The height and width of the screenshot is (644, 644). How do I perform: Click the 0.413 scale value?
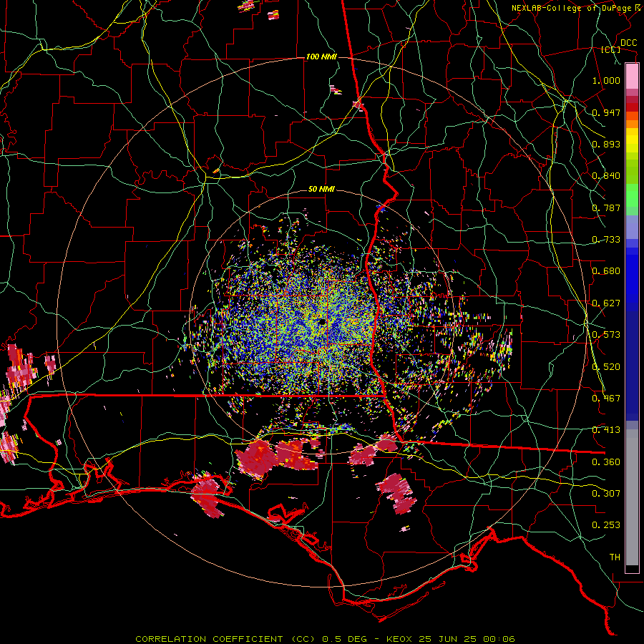(x=606, y=430)
